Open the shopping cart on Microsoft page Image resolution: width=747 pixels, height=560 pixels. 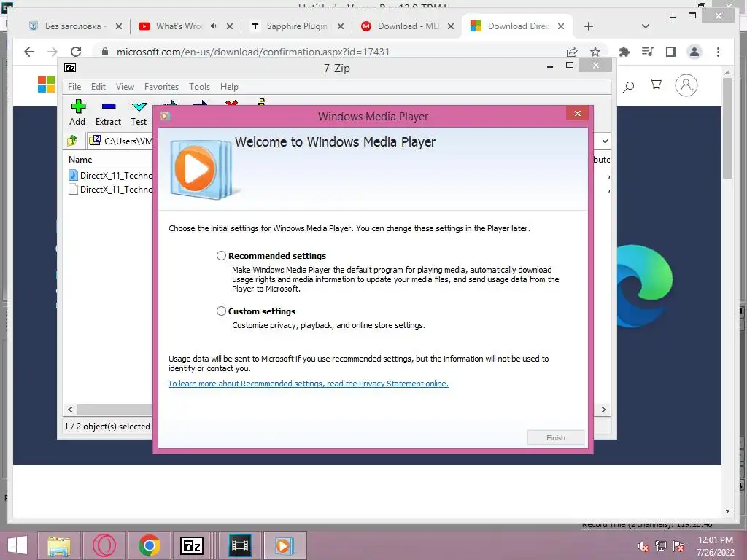(x=656, y=85)
